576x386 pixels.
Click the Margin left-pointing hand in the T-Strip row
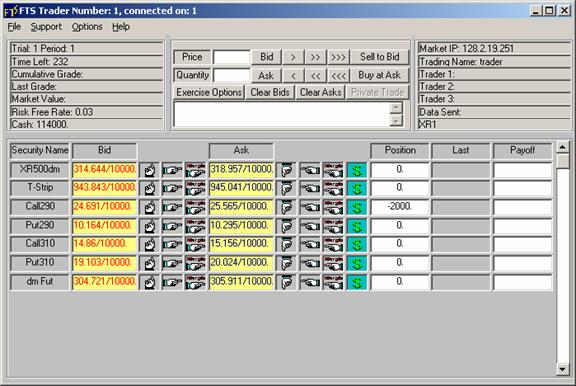click(333, 189)
